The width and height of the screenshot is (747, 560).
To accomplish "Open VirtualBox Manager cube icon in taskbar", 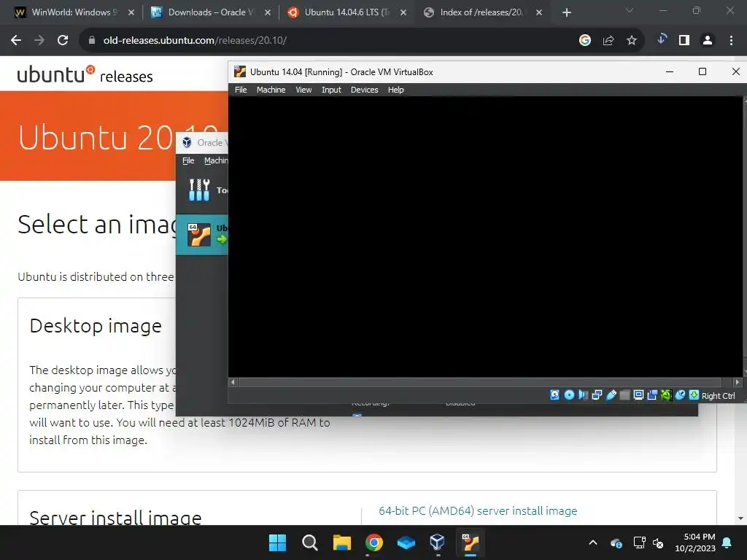I will (x=438, y=542).
